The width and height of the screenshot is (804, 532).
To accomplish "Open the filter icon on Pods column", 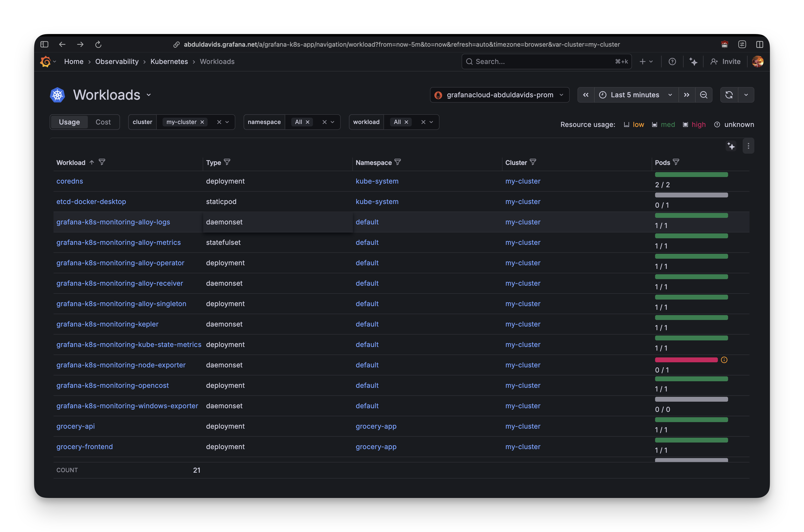I will 676,162.
